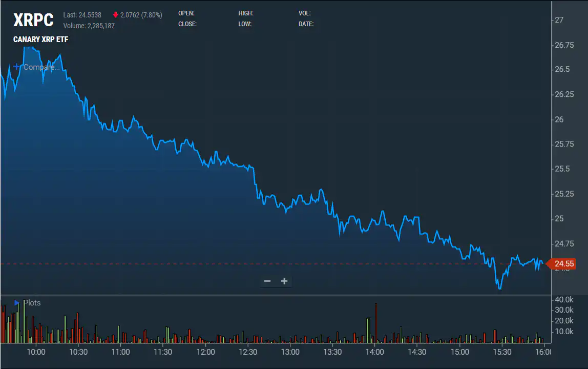
Task: Click the DATE field label
Action: coord(306,24)
